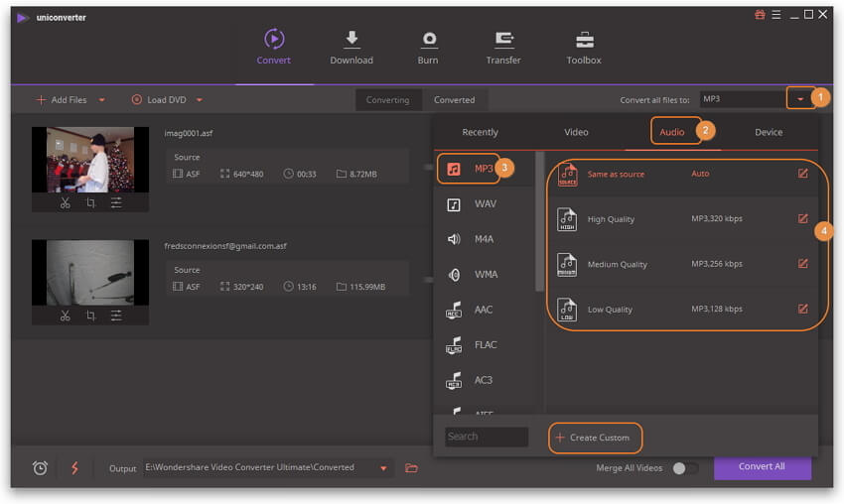Open the Burn section

[x=428, y=48]
